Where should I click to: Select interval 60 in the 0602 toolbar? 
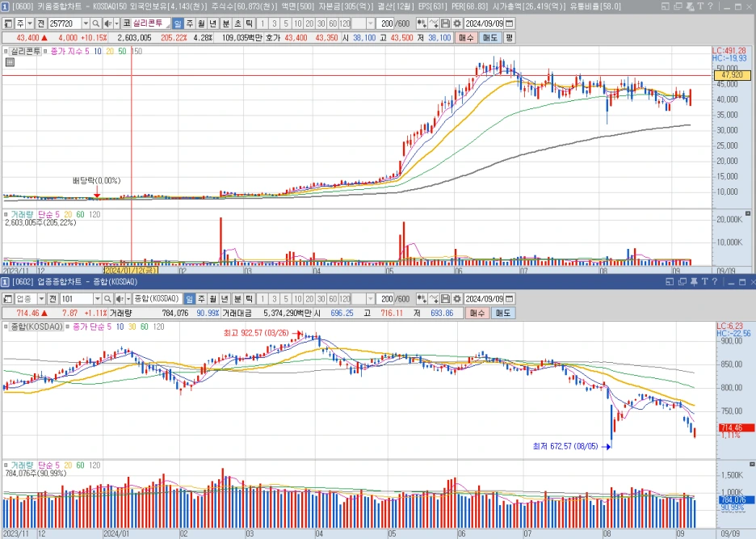point(333,299)
